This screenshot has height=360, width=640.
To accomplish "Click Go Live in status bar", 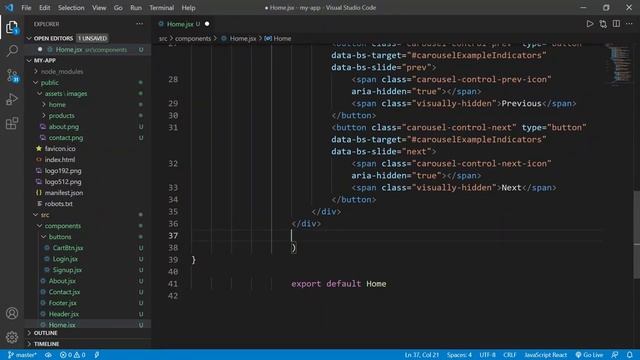I will 589,355.
